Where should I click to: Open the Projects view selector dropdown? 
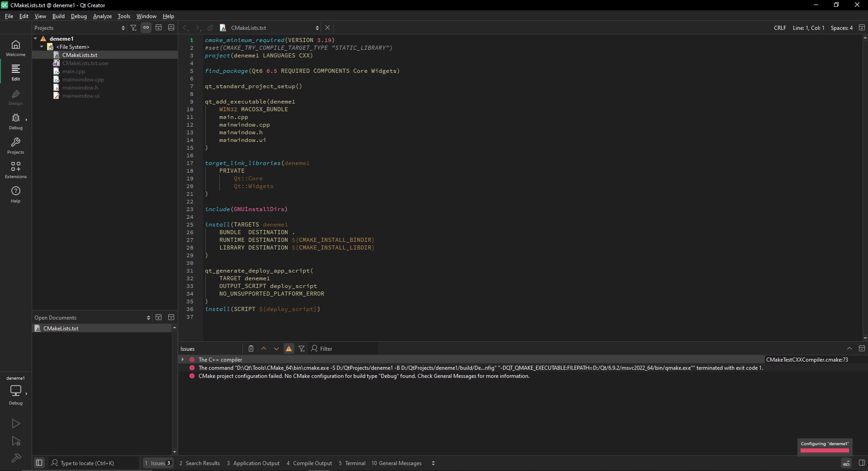point(80,28)
